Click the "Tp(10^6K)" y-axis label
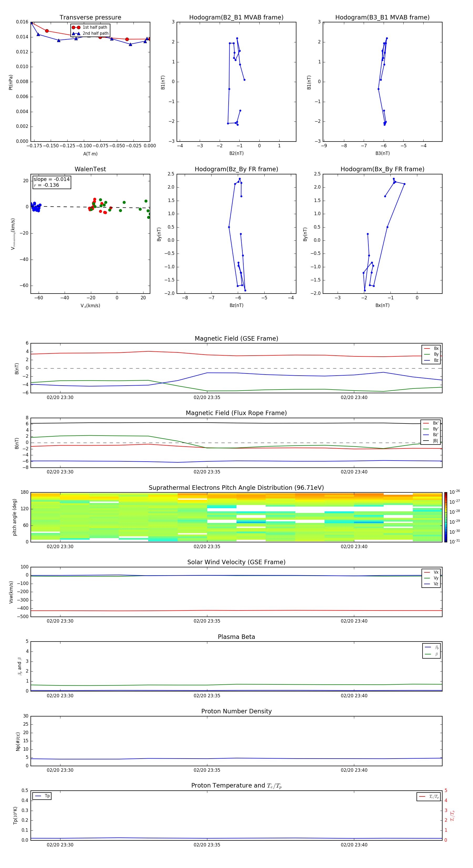This screenshot has width=473, height=868. pyautogui.click(x=15, y=815)
